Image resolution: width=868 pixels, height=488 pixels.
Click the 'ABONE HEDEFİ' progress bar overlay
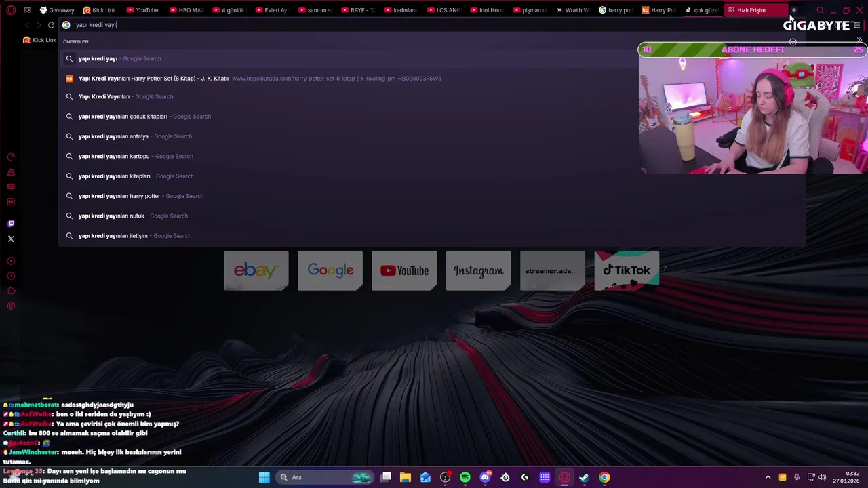(753, 49)
